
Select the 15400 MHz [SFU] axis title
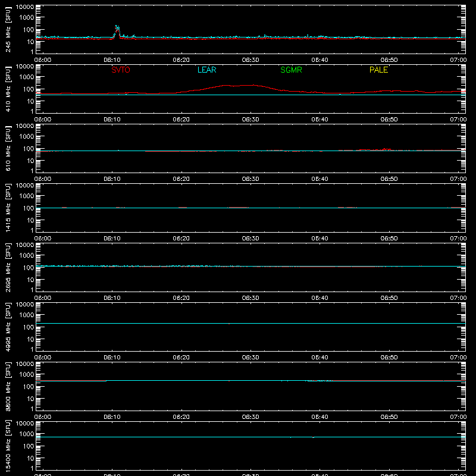point(8,446)
